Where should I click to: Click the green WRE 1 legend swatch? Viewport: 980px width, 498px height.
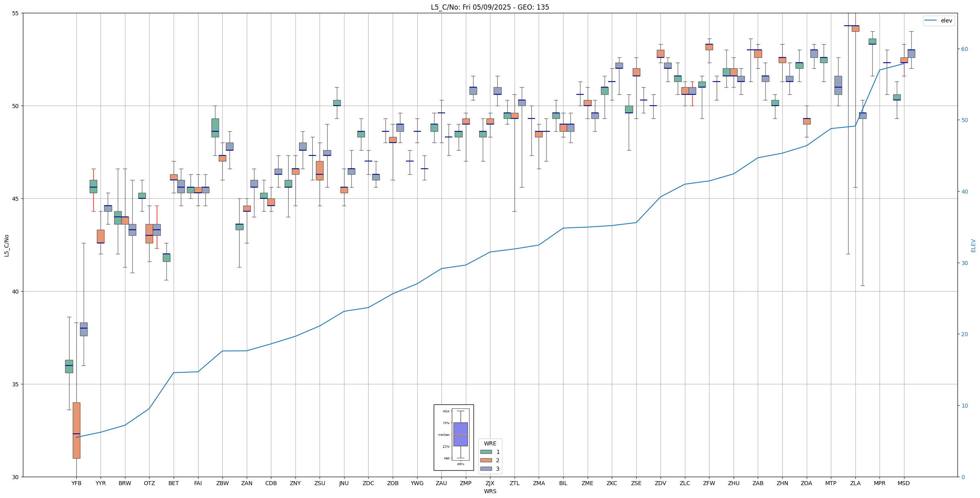(x=486, y=452)
